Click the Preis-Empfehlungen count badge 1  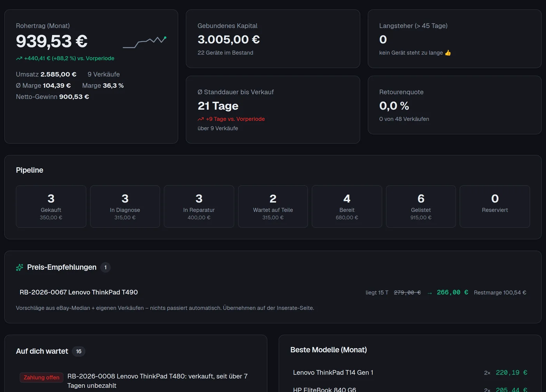pyautogui.click(x=105, y=267)
